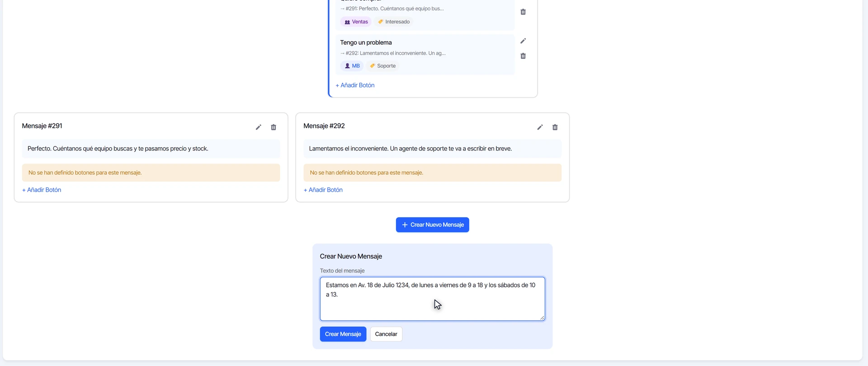
Task: Click the "Soporte" tag
Action: [x=382, y=66]
